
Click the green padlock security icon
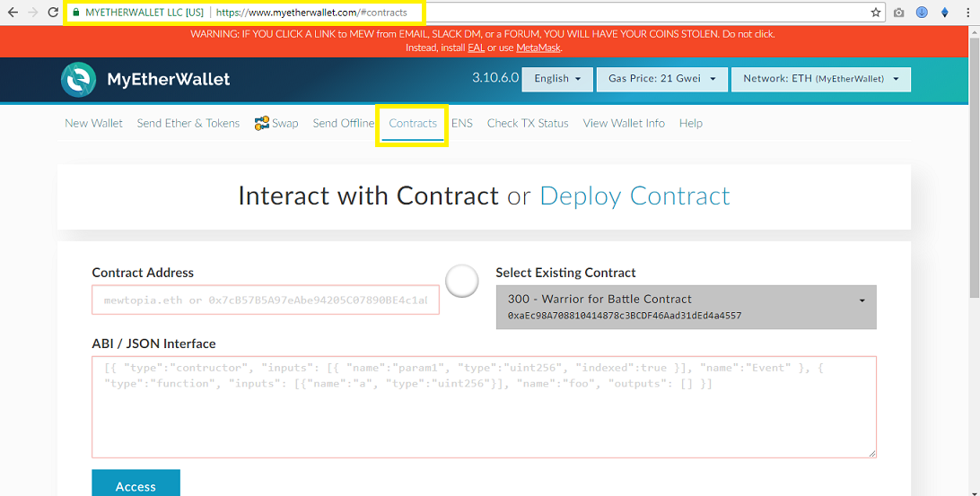(76, 13)
